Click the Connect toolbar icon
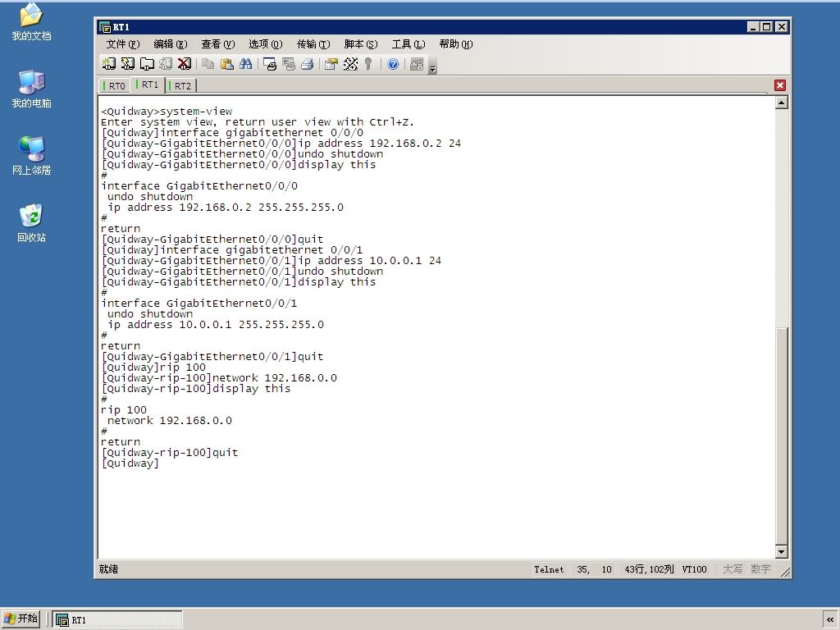The height and width of the screenshot is (630, 840). [109, 64]
